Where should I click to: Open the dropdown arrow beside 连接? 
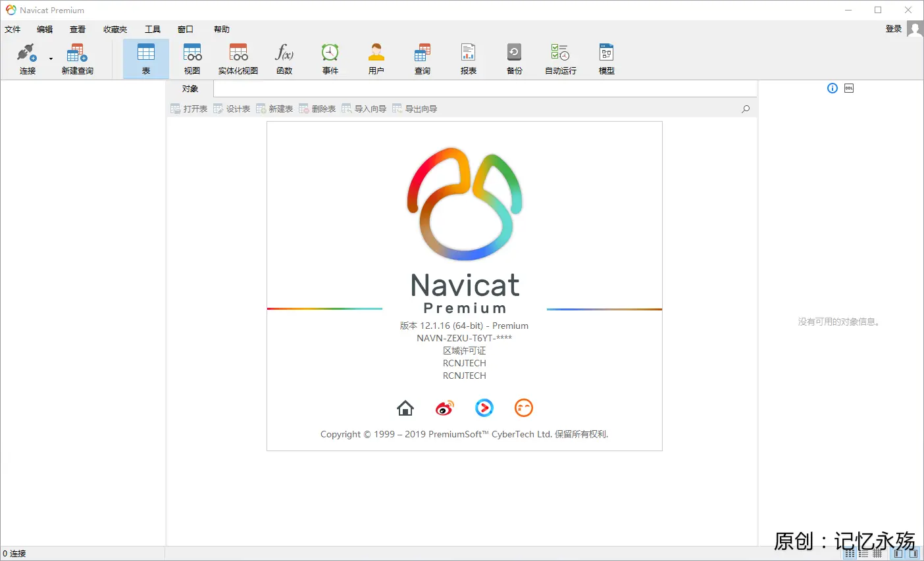point(51,59)
